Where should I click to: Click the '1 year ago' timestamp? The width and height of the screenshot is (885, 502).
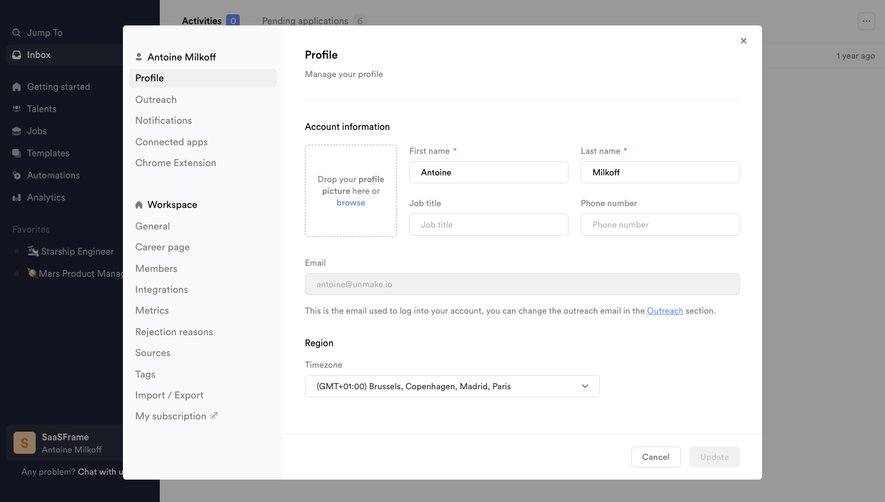click(856, 56)
